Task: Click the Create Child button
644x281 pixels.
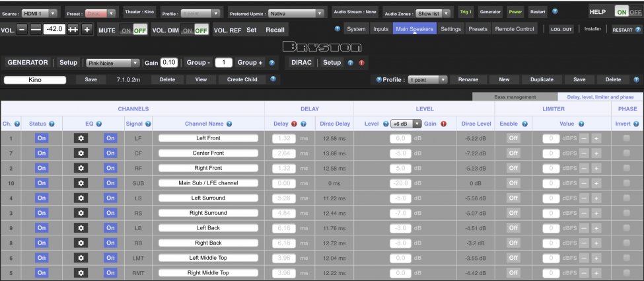Action: (x=242, y=79)
